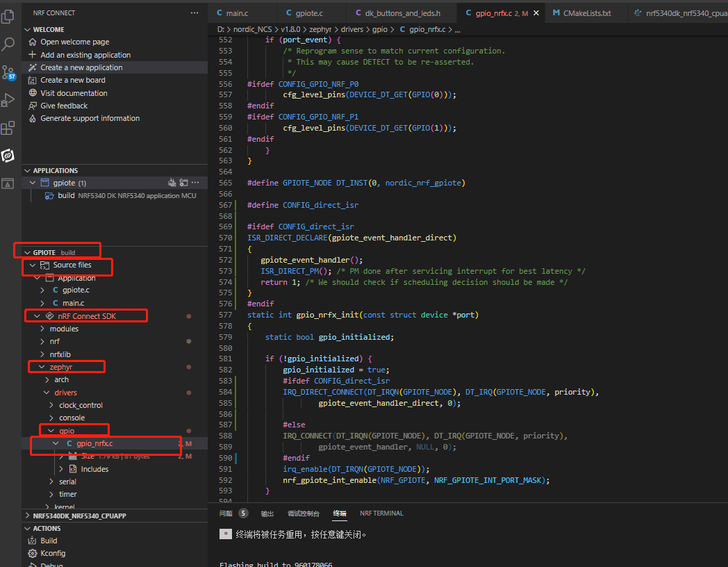Switch to the main.c editor tab
Image resolution: width=728 pixels, height=567 pixels.
[x=242, y=13]
